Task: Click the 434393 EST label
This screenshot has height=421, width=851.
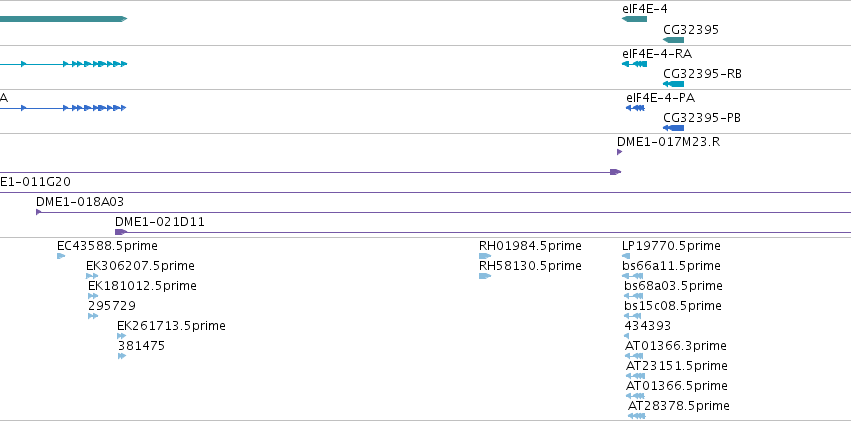Action: point(648,326)
